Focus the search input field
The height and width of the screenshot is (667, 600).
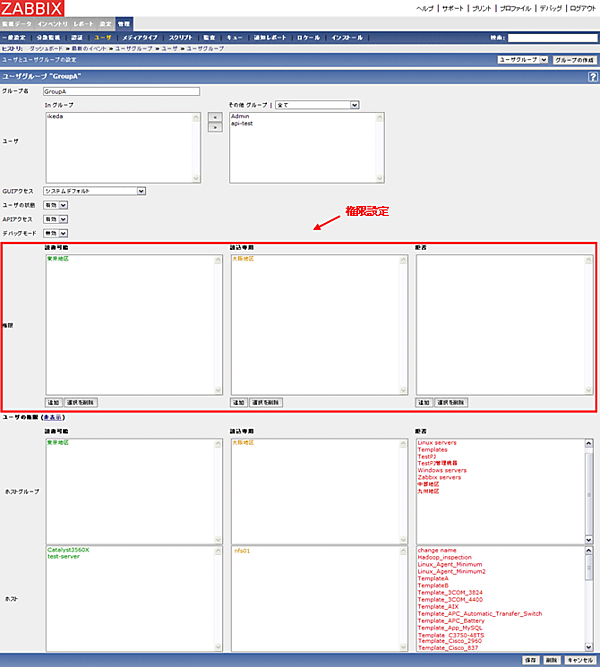coord(553,38)
